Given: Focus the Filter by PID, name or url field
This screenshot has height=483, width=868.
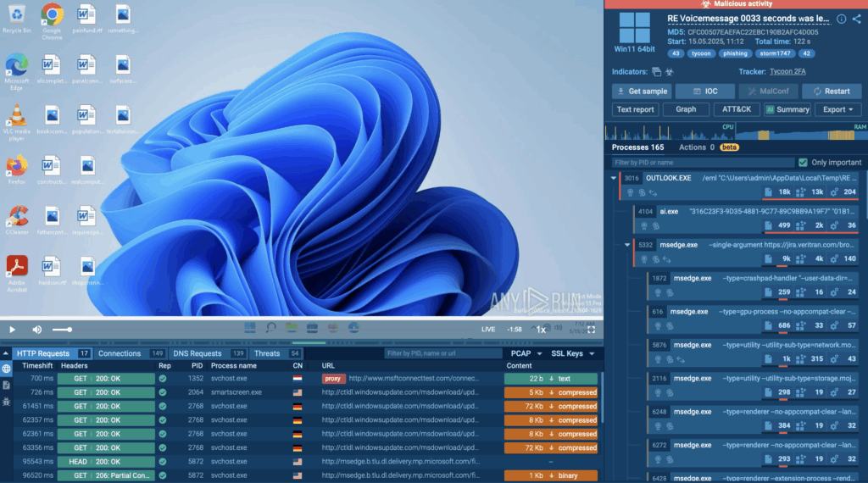Looking at the screenshot, I should (442, 353).
